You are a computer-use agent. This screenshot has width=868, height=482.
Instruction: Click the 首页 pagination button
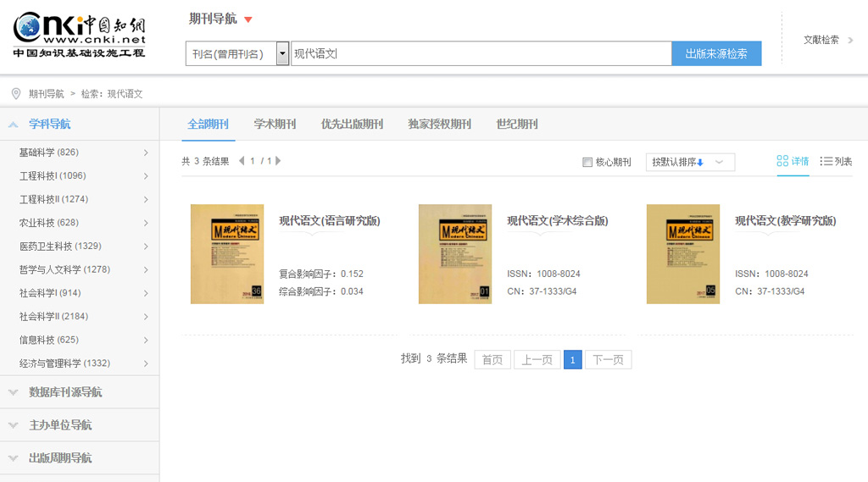[x=492, y=360]
